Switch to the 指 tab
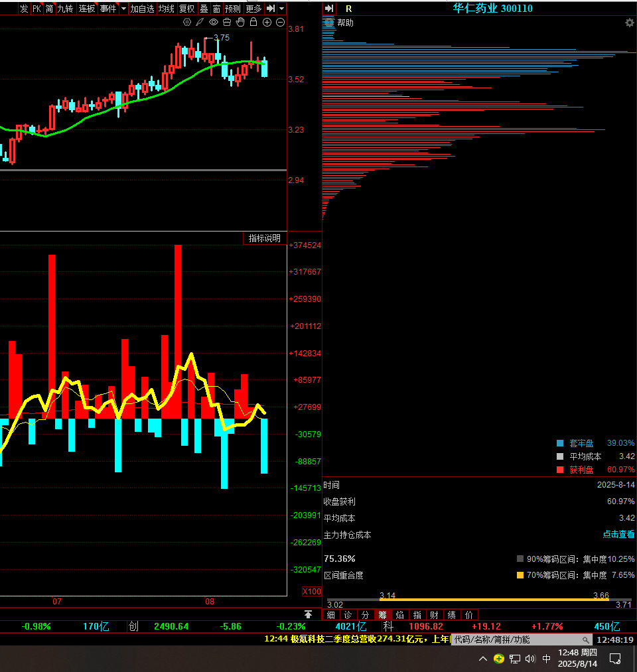 click(x=417, y=615)
